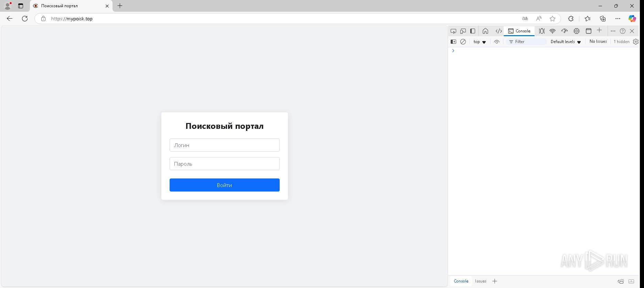Focus the Логин input field

pos(225,145)
